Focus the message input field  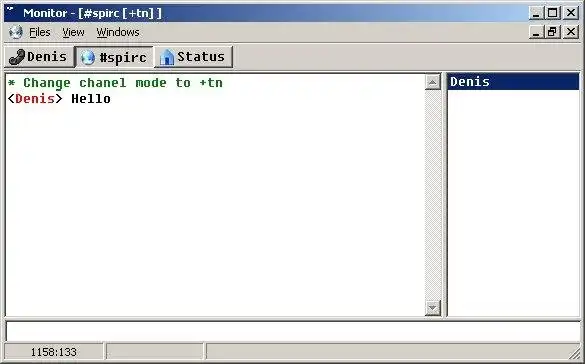[x=293, y=331]
